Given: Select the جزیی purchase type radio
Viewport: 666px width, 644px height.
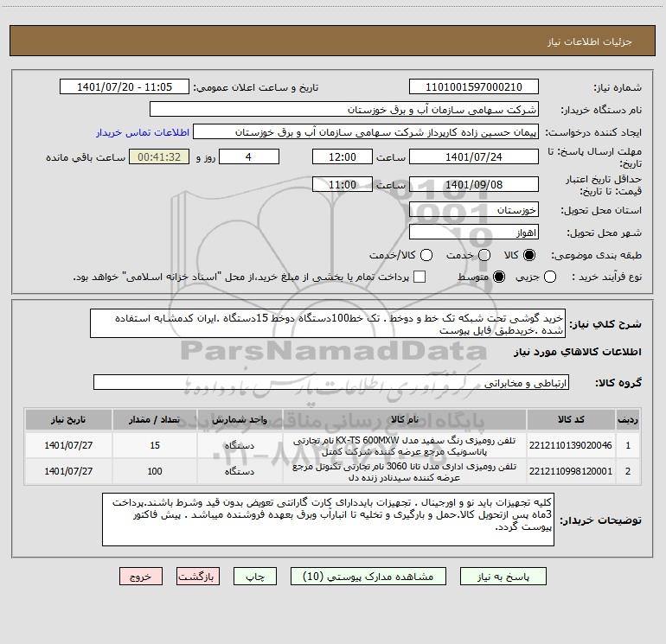Looking at the screenshot, I should tap(549, 277).
